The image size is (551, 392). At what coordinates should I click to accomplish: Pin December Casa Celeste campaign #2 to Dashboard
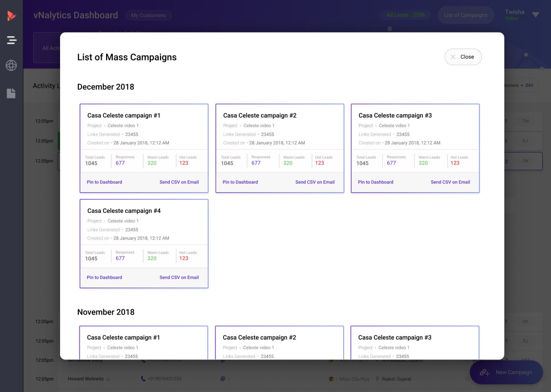tap(240, 182)
